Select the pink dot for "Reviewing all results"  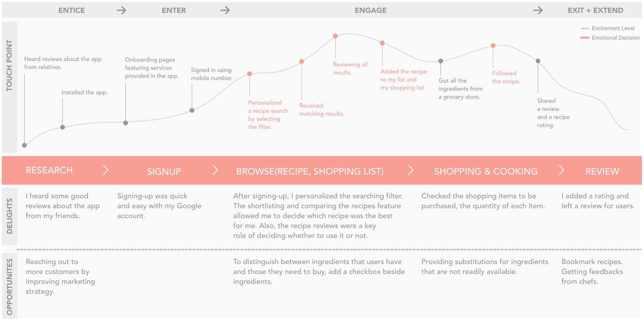[x=335, y=36]
